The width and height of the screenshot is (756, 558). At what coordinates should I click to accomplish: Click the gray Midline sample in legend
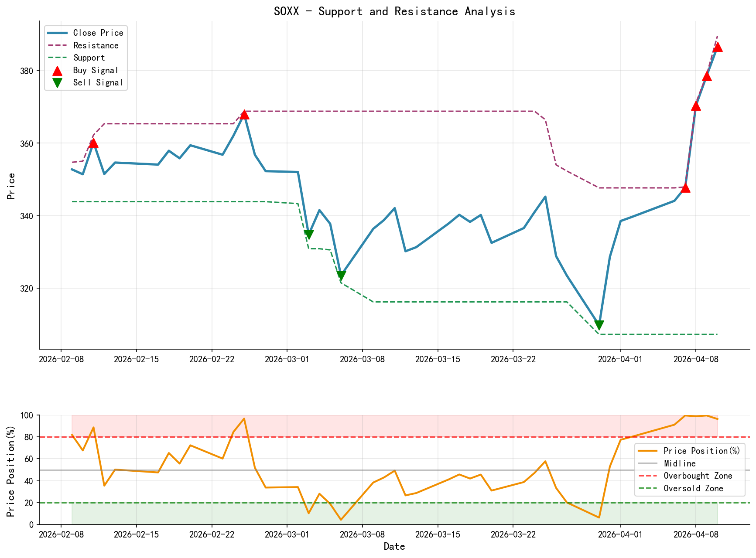(647, 463)
